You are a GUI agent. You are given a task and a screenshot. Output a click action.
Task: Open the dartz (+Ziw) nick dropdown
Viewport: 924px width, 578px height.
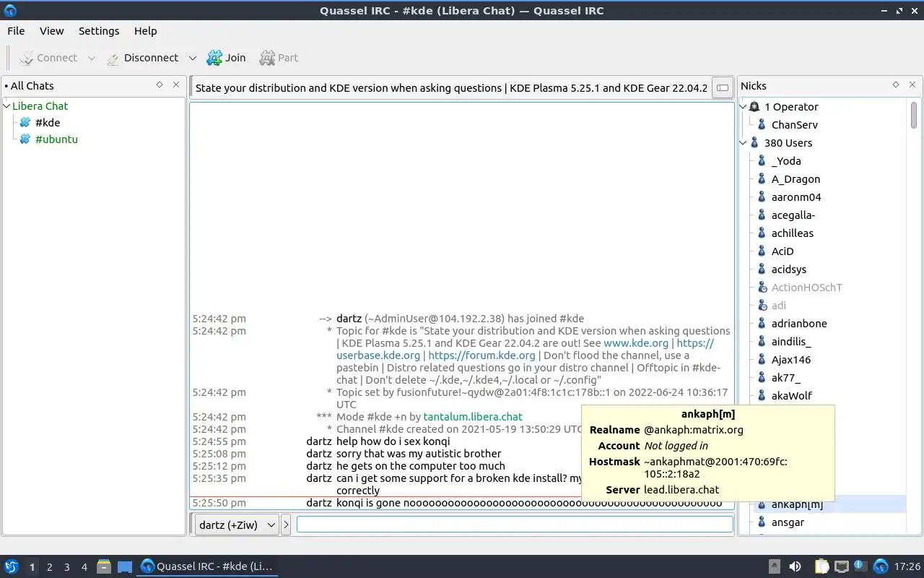237,525
